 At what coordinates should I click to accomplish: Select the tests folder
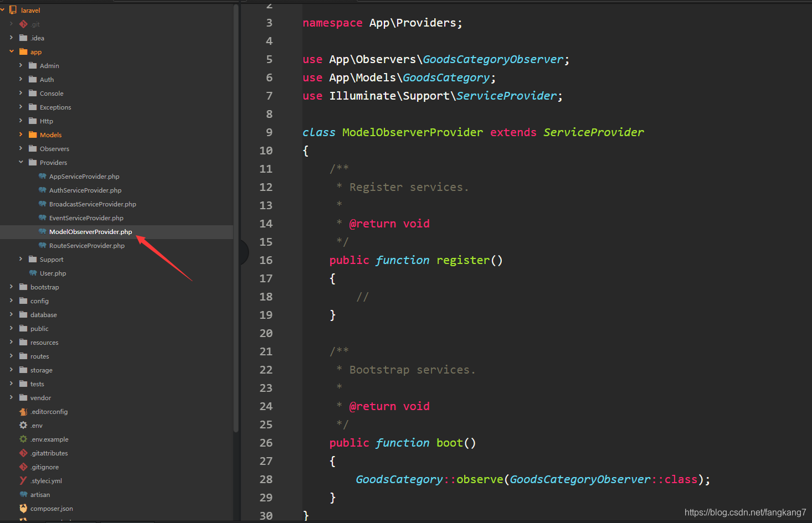coord(37,384)
